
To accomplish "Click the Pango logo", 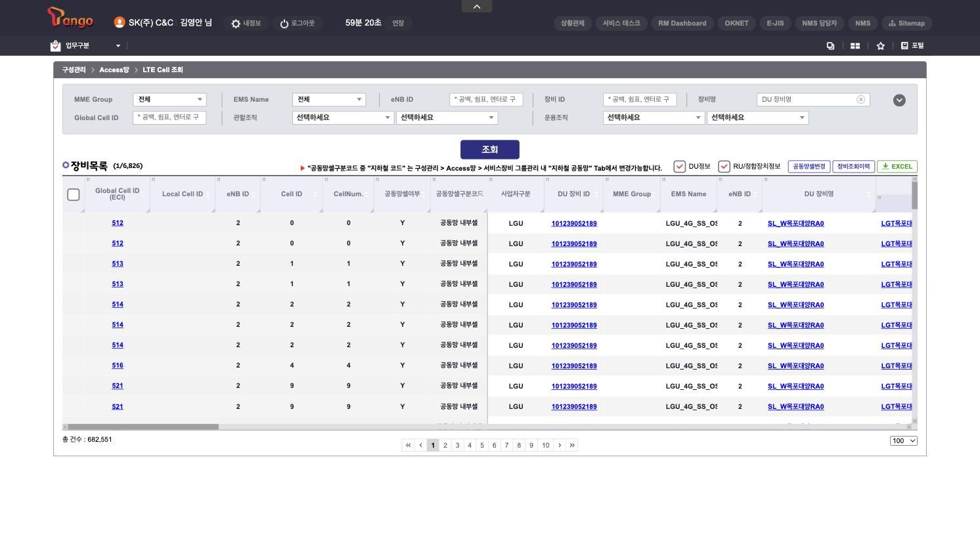I will coord(70,18).
